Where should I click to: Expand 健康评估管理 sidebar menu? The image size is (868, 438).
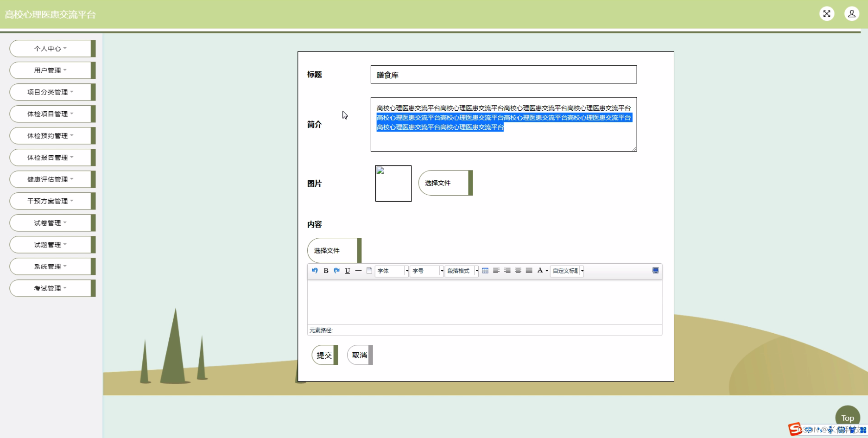pyautogui.click(x=52, y=179)
